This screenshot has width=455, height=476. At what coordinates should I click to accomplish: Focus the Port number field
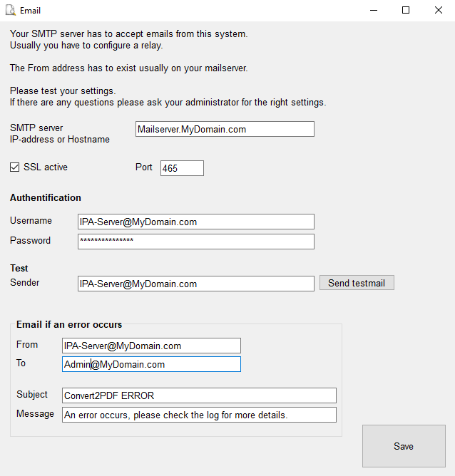(182, 168)
